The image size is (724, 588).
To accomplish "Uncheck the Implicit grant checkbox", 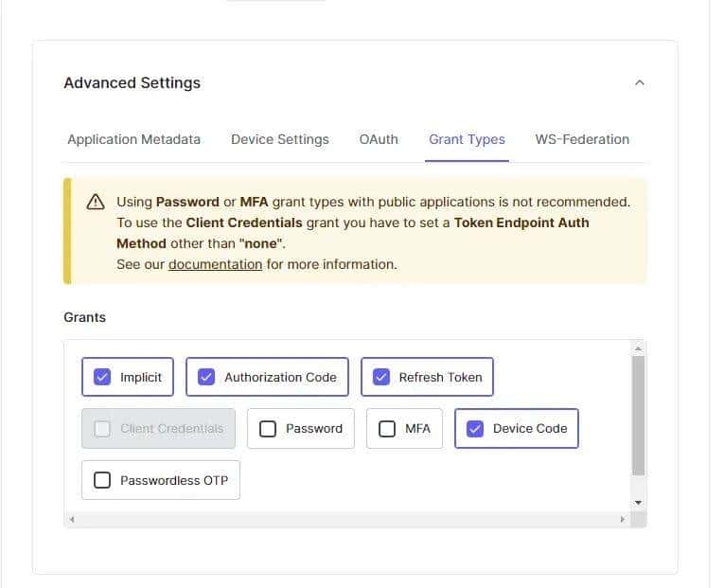I will (x=102, y=377).
